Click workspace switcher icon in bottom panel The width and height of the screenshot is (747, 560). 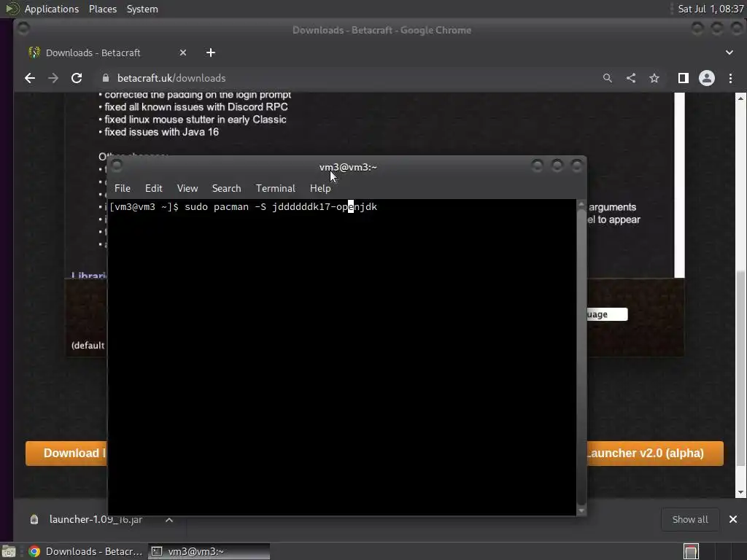pos(692,551)
